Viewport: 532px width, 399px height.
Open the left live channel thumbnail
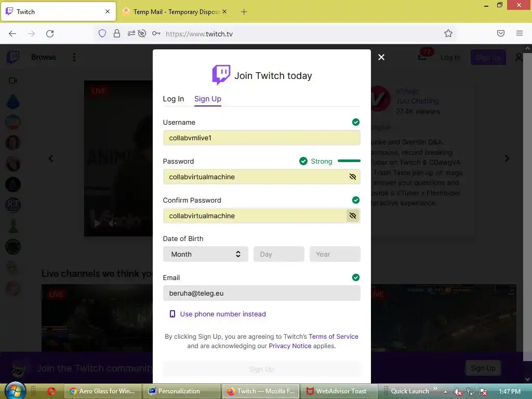click(x=97, y=318)
